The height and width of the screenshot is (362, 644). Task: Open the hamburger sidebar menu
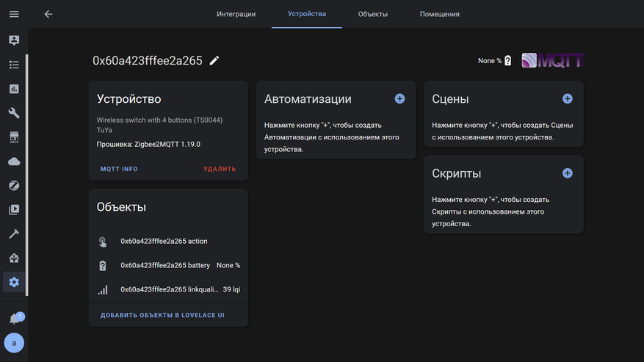(x=14, y=14)
